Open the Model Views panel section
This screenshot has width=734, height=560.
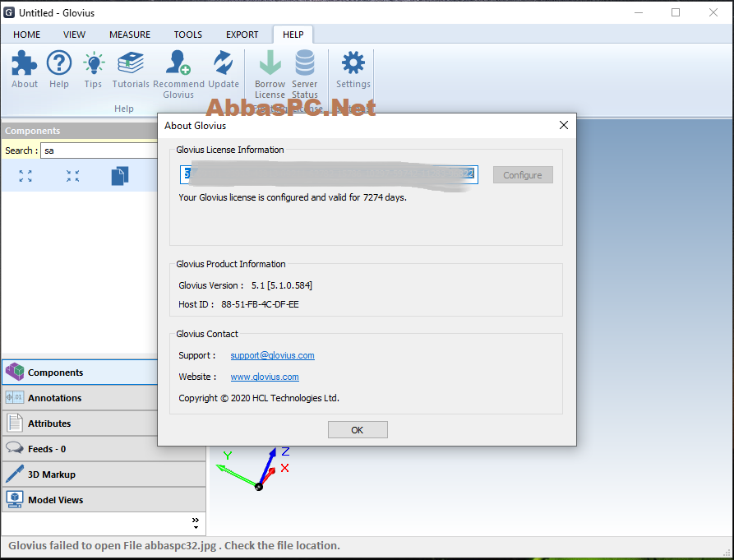(104, 500)
